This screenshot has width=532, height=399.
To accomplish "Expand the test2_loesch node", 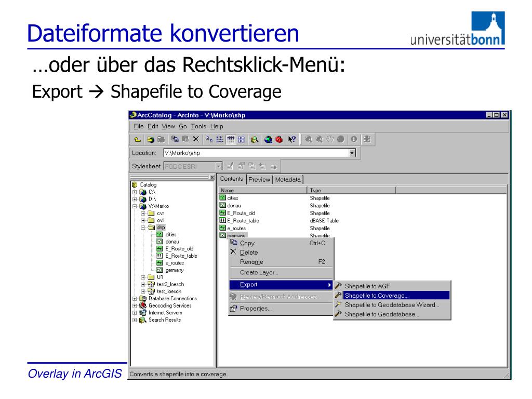I will pyautogui.click(x=143, y=284).
